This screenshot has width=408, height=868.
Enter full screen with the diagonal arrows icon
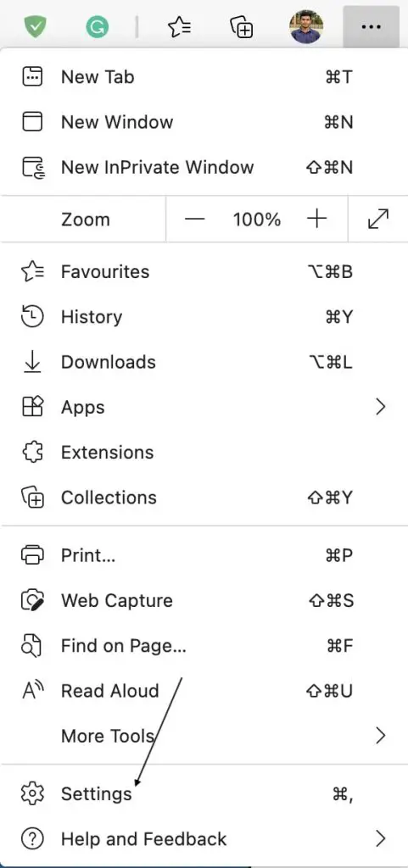[x=378, y=220]
